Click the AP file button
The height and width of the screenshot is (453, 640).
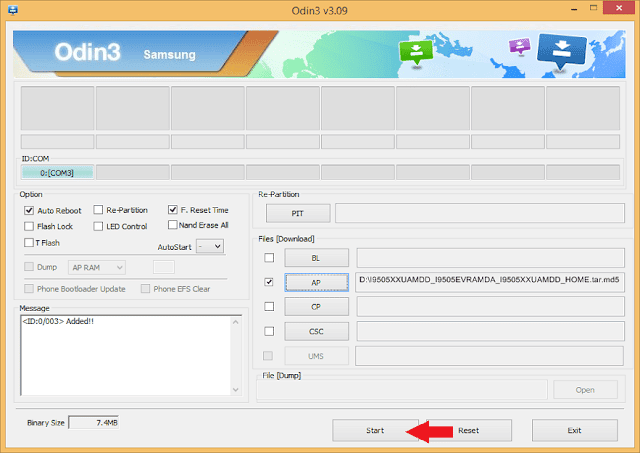[316, 282]
